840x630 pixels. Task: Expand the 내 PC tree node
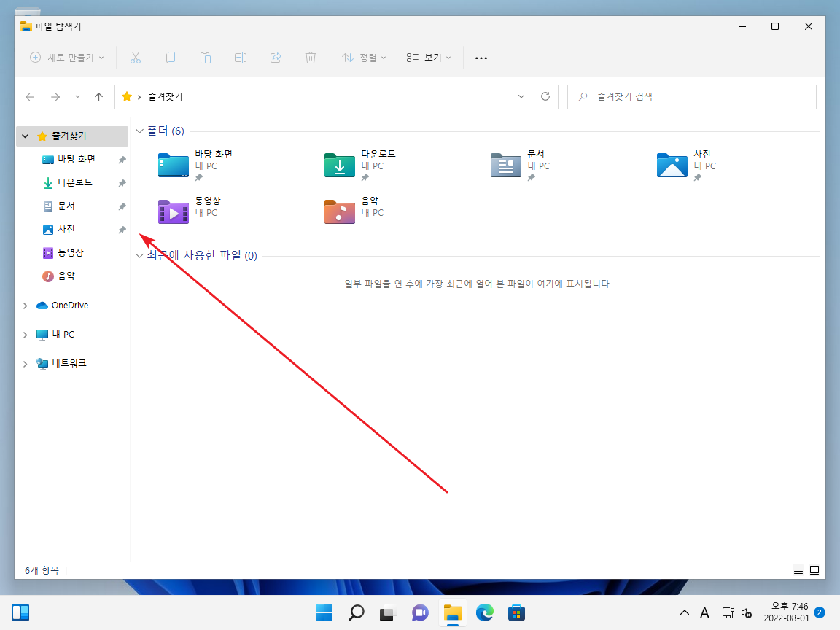(x=26, y=334)
